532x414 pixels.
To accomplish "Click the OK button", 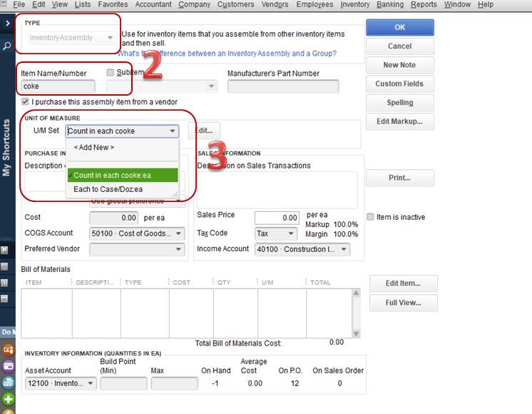I will 399,28.
